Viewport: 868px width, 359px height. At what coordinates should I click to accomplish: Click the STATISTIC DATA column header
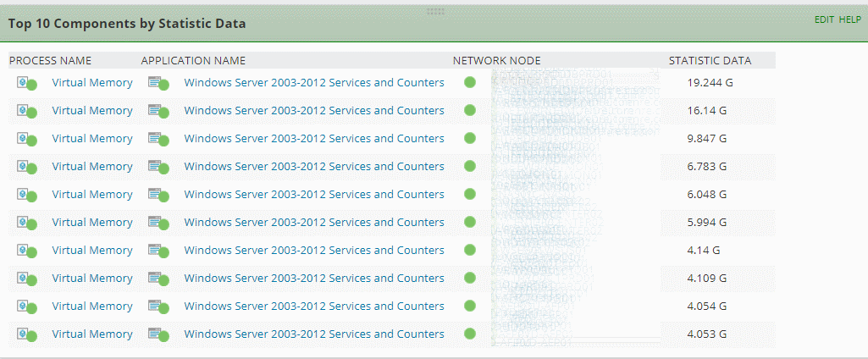coord(710,61)
